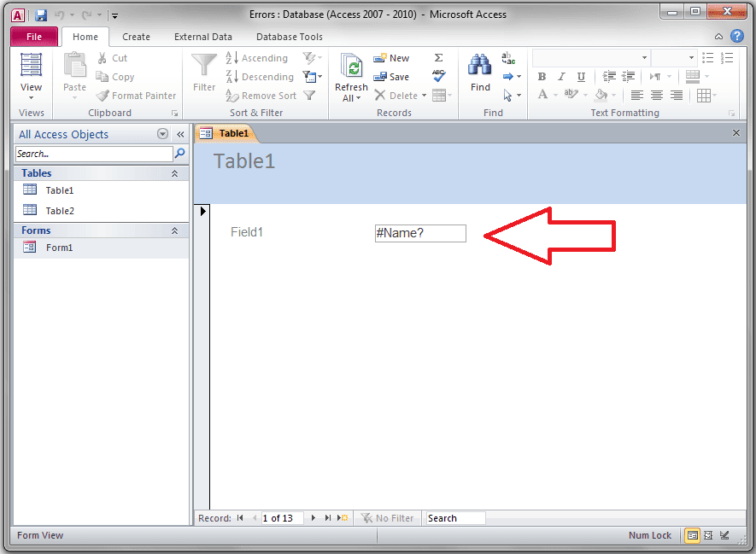Open the font size dropdown

coord(691,58)
